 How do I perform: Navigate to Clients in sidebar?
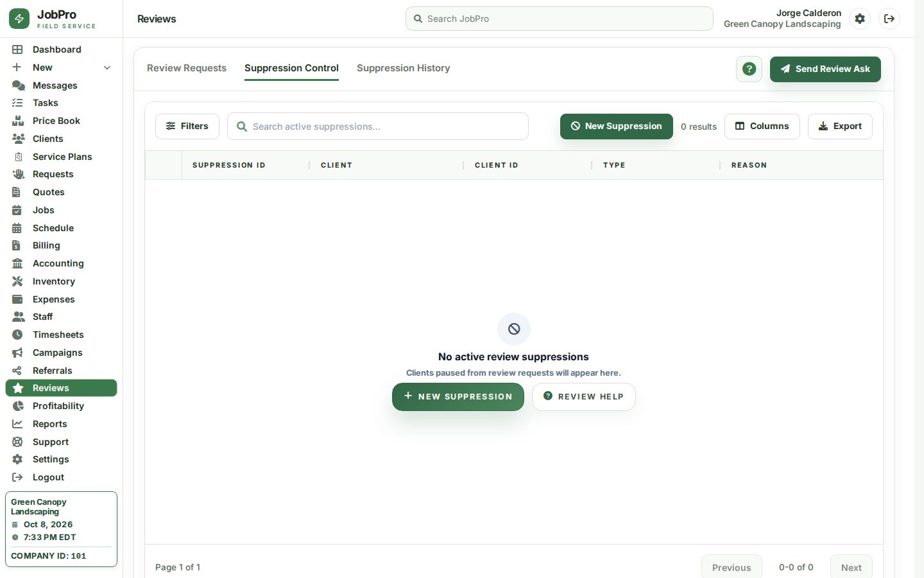click(x=61, y=139)
